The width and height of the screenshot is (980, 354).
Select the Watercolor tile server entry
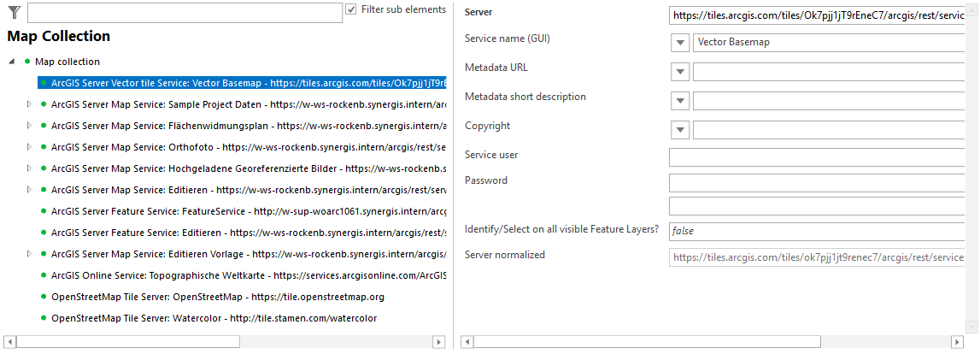pos(214,318)
